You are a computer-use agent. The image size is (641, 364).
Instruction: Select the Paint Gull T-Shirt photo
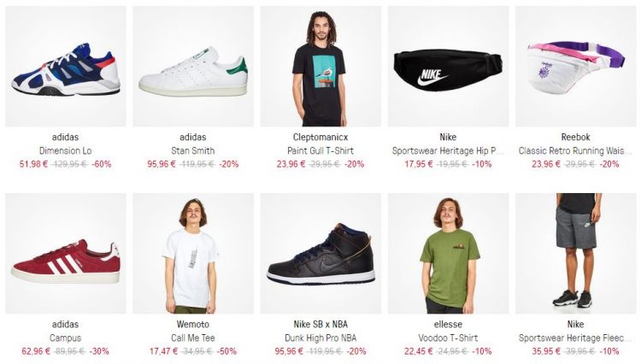point(320,66)
